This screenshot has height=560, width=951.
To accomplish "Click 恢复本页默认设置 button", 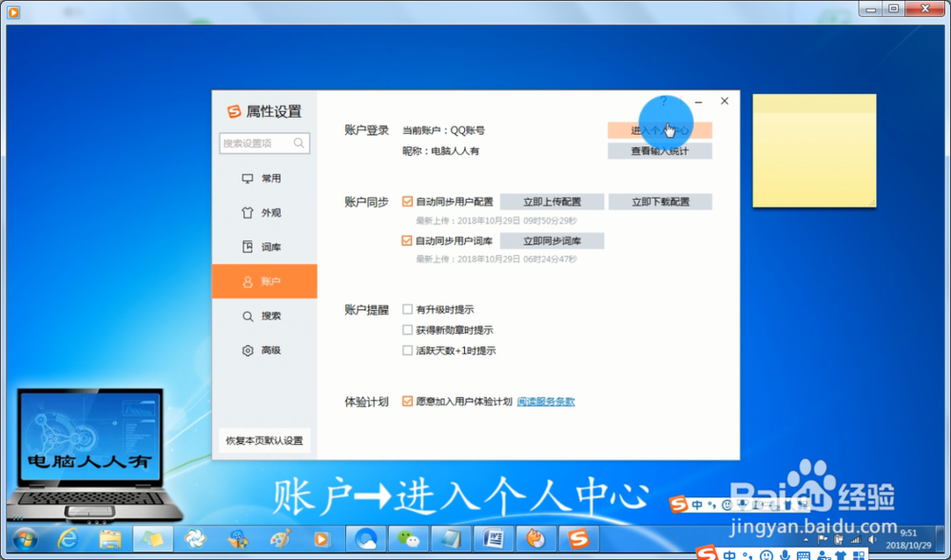I will coord(264,440).
